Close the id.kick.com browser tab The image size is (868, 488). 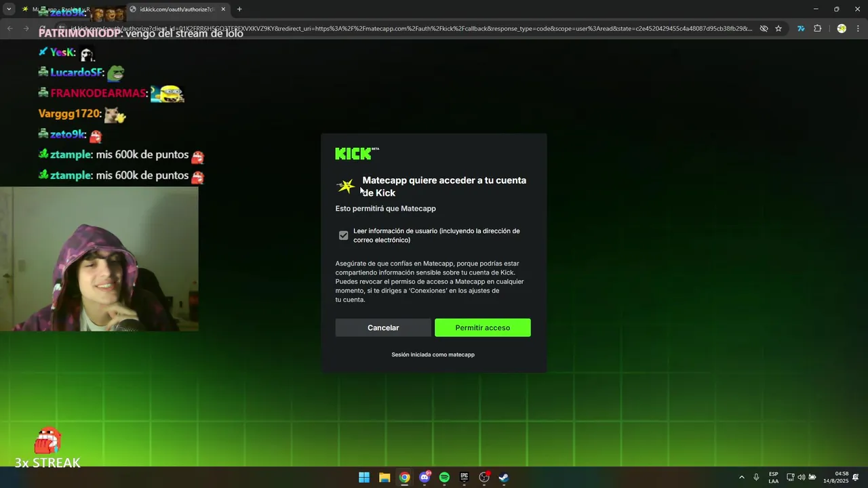[223, 9]
